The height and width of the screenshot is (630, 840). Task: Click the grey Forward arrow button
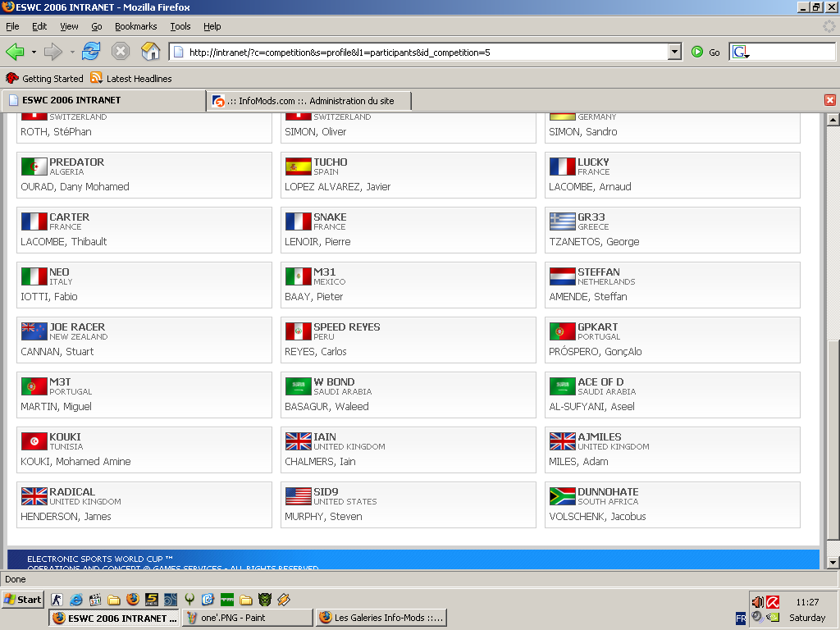[53, 52]
